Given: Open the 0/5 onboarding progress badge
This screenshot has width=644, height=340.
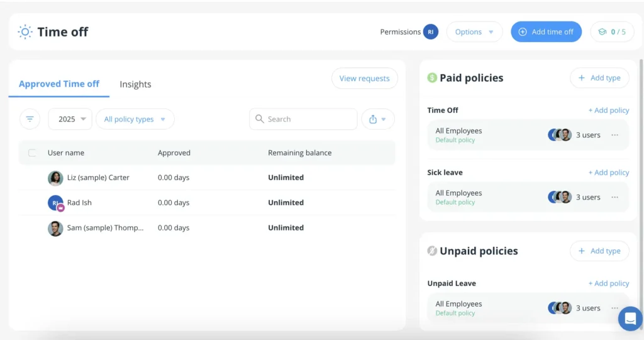Looking at the screenshot, I should pyautogui.click(x=612, y=31).
